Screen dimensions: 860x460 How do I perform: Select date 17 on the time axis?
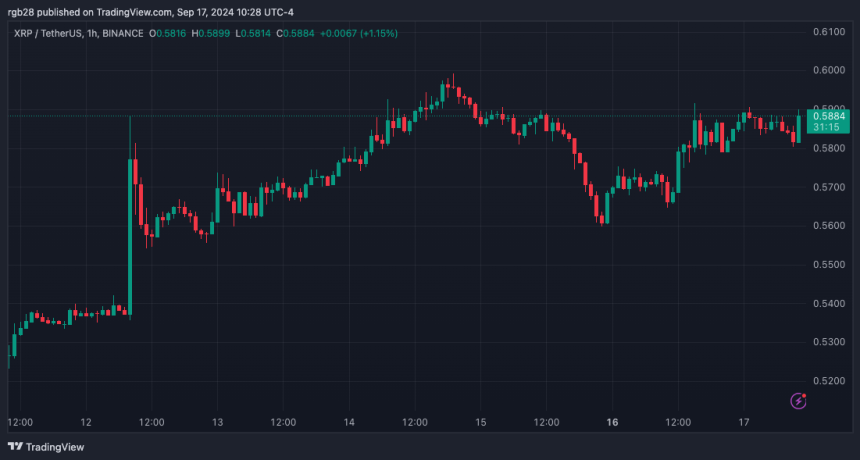click(744, 422)
